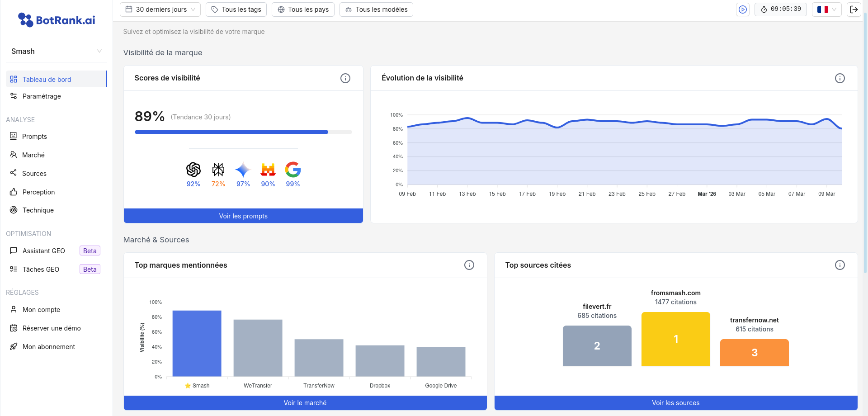Click the Perception thumbs-up icon
This screenshot has height=416, width=868.
[14, 192]
